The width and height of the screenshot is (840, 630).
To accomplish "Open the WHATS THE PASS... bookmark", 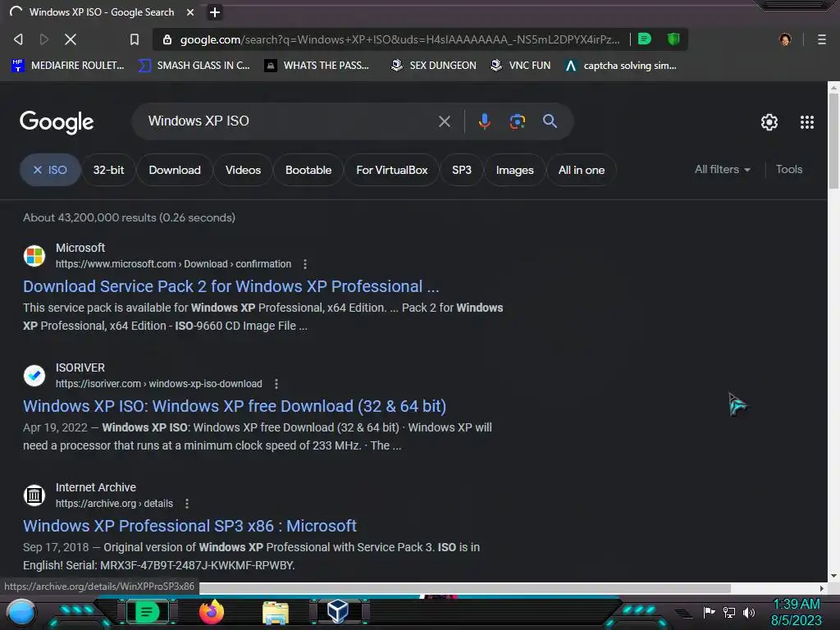I will (x=317, y=66).
